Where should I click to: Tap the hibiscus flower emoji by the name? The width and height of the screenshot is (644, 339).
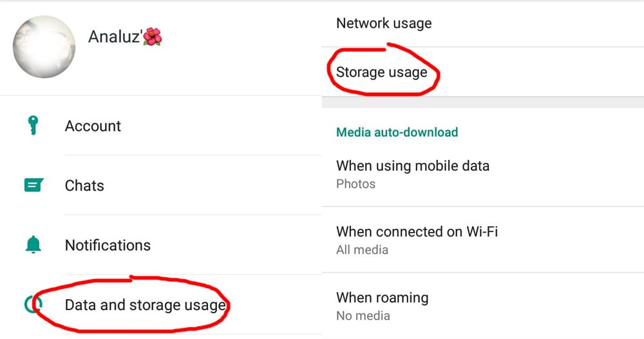[x=153, y=37]
